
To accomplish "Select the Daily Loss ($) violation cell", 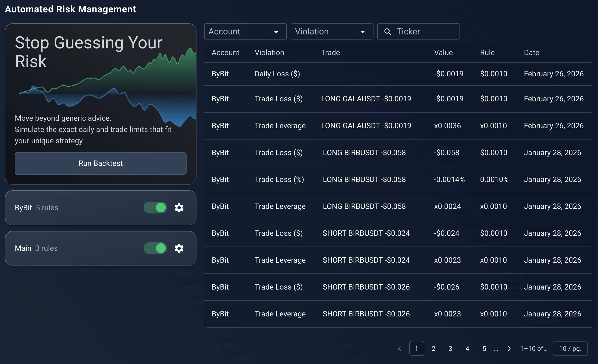I will (x=277, y=74).
